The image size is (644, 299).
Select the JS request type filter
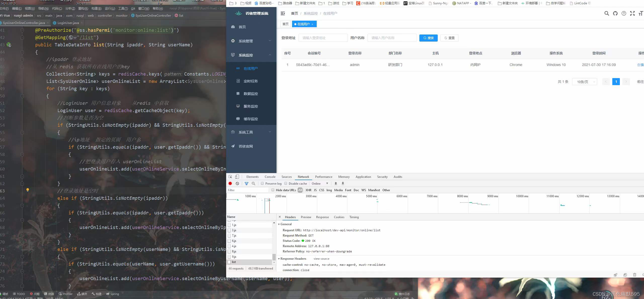click(315, 190)
